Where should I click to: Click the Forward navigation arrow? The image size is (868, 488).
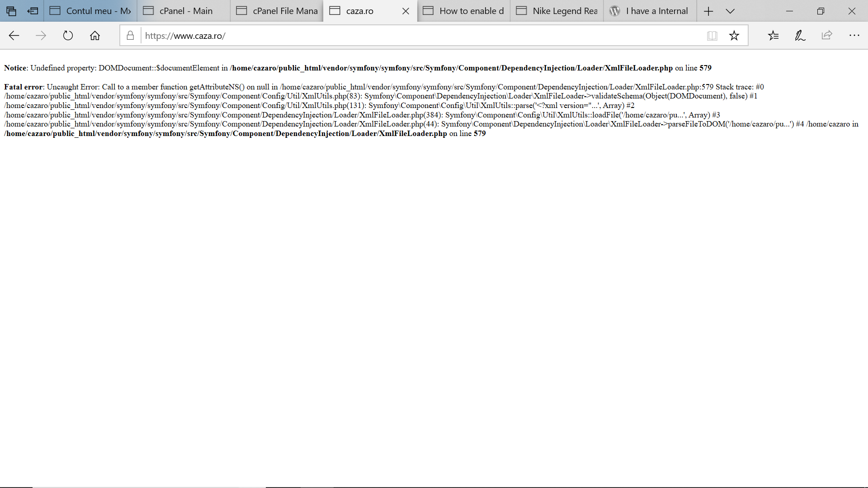pyautogui.click(x=41, y=36)
